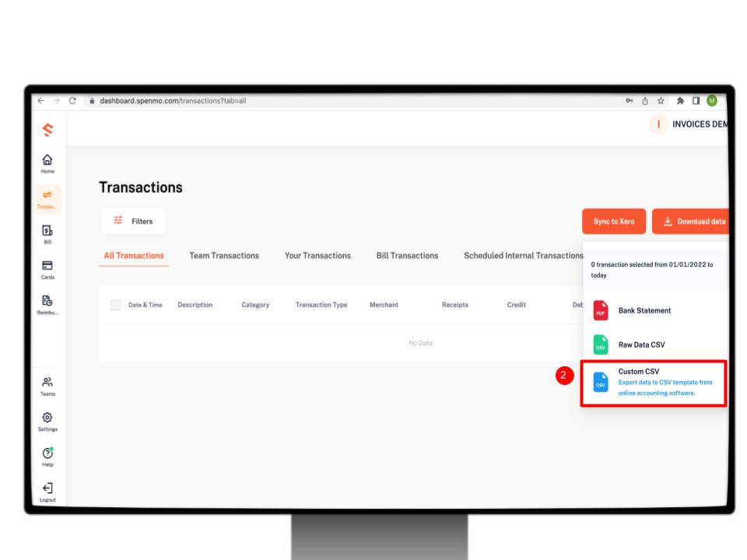Click the Filters sliders icon
This screenshot has width=747, height=560.
click(x=118, y=220)
